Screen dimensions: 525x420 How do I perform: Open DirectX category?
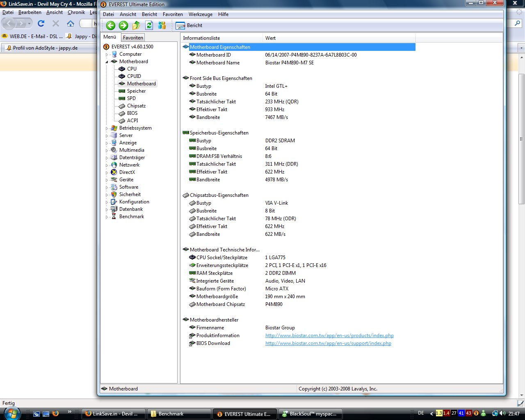(127, 172)
